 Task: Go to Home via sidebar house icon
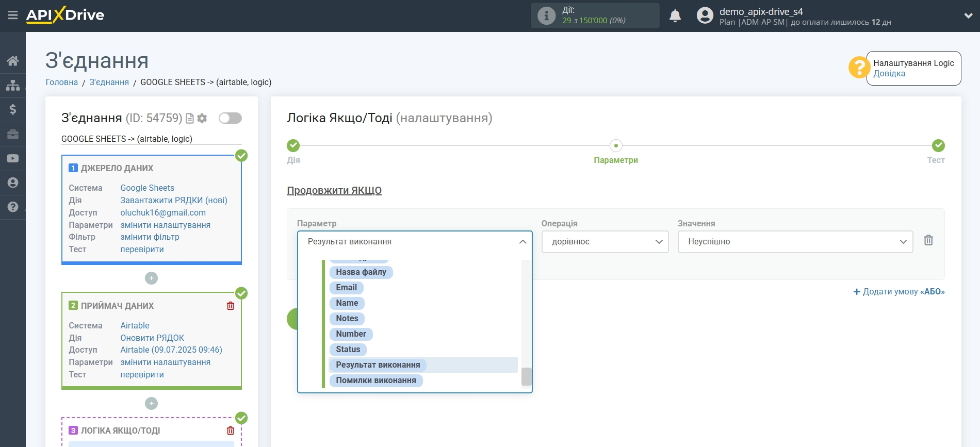click(x=13, y=61)
